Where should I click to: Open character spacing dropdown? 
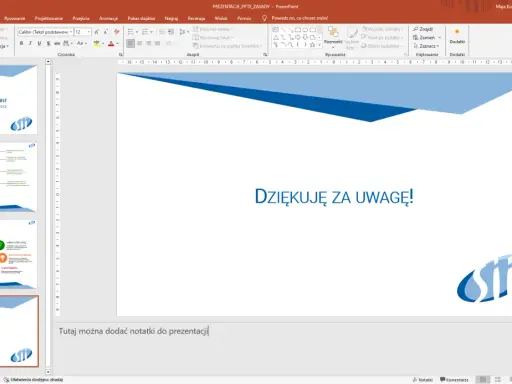click(x=67, y=43)
